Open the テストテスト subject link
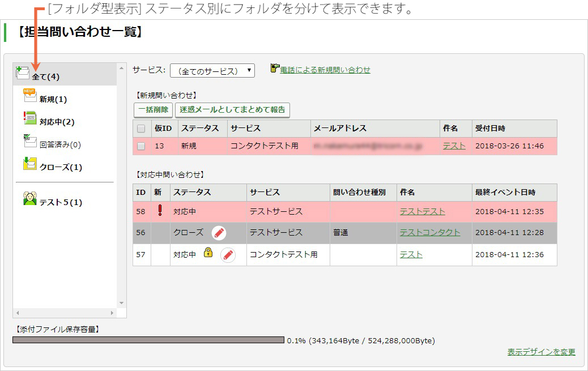This screenshot has width=588, height=371. point(423,212)
